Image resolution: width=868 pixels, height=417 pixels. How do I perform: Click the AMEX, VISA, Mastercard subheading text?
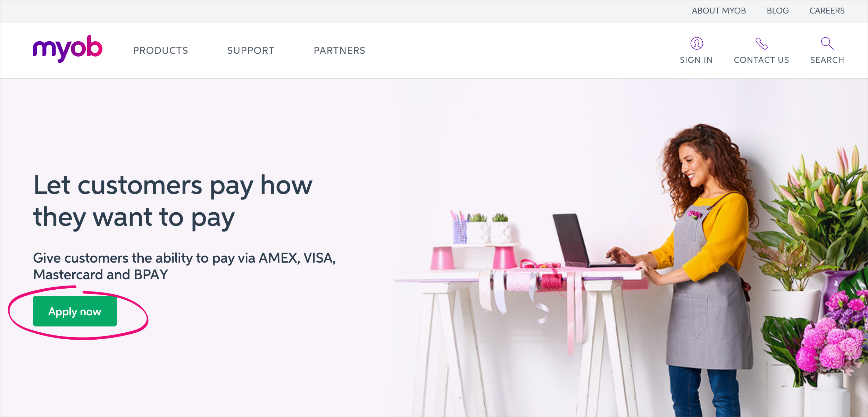[184, 266]
